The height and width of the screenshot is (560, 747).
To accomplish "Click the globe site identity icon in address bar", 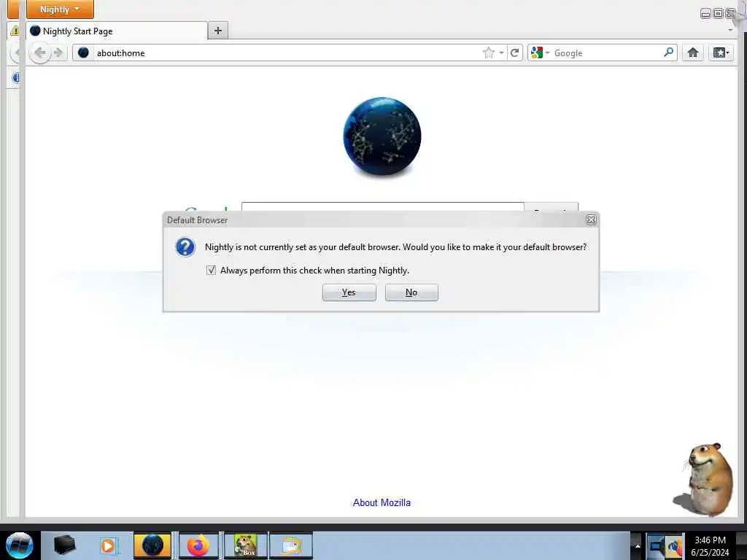I will click(x=83, y=52).
